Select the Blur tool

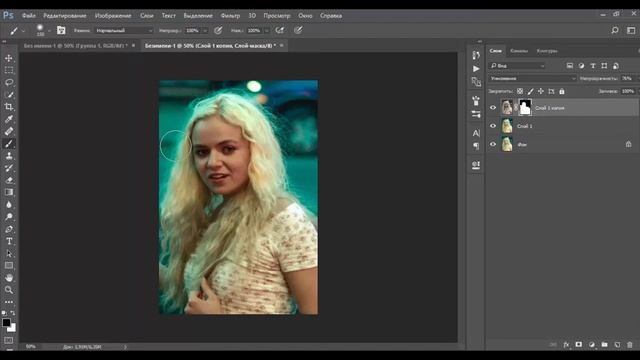point(9,204)
